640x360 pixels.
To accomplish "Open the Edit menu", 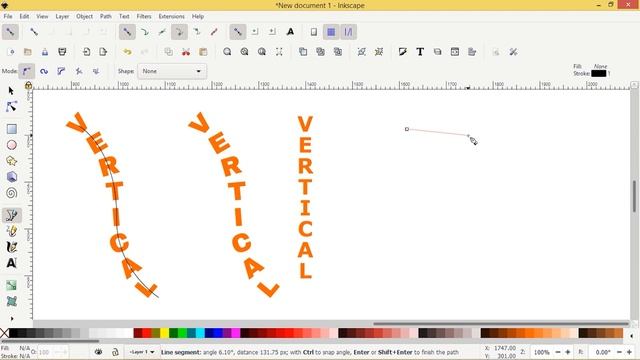I will 24,16.
